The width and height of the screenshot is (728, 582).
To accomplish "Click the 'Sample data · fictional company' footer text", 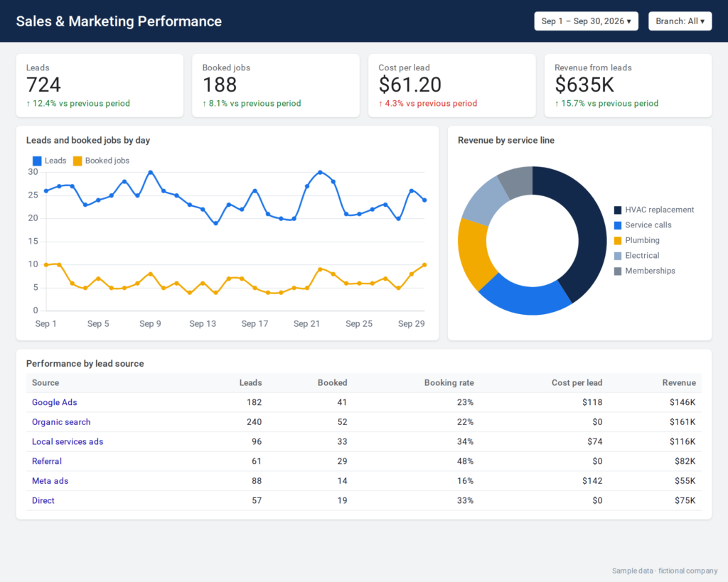I will coord(665,571).
